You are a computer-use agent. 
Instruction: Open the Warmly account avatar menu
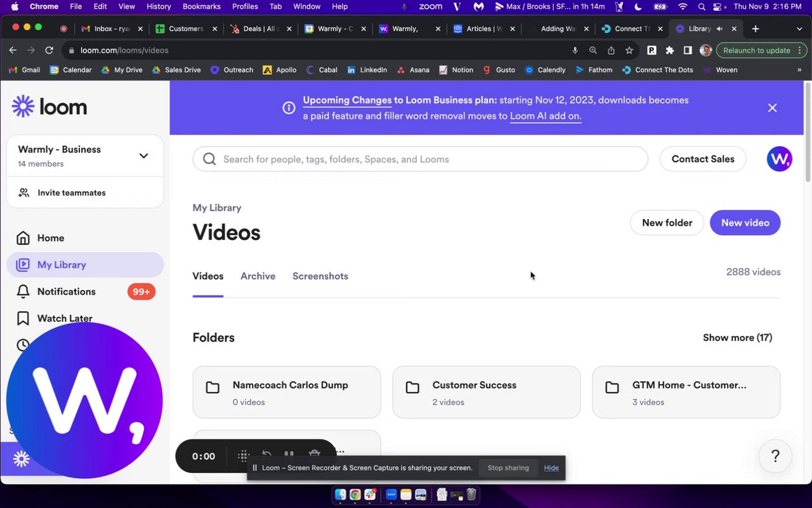779,159
